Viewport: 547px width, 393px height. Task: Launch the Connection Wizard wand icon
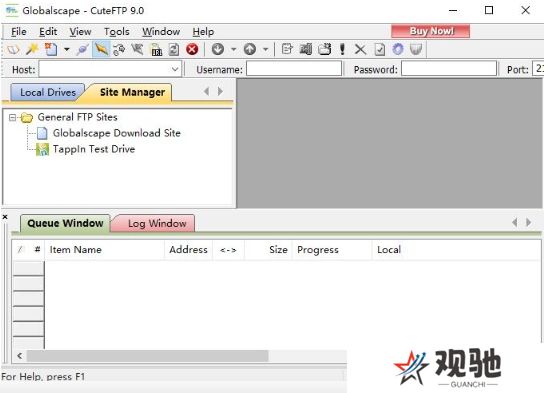[32, 49]
